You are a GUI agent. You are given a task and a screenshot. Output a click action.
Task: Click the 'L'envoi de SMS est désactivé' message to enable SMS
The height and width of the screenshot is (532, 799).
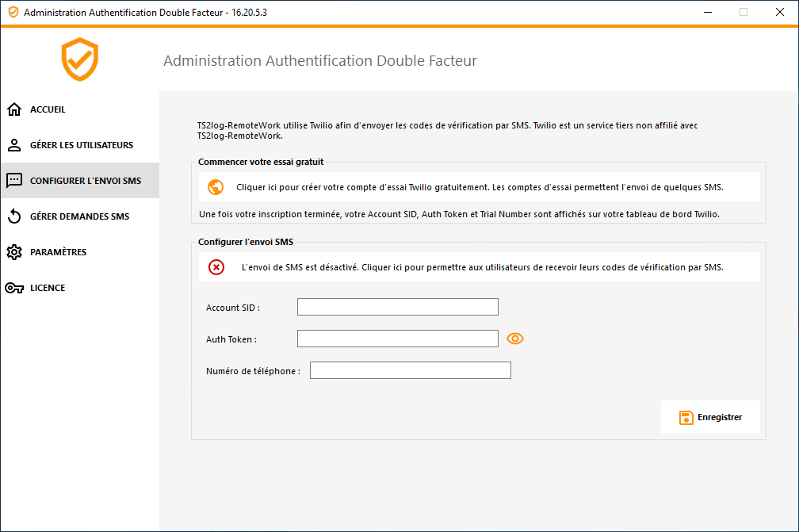[480, 267]
